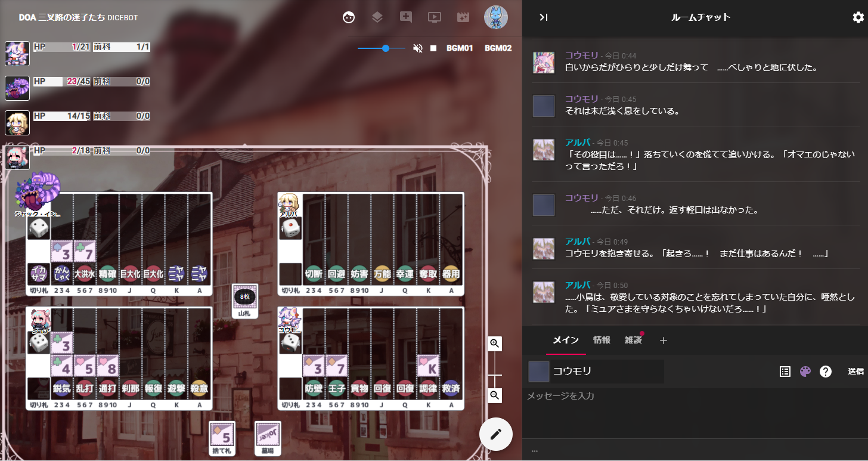
Task: Toggle the muted speaker icon
Action: point(418,48)
